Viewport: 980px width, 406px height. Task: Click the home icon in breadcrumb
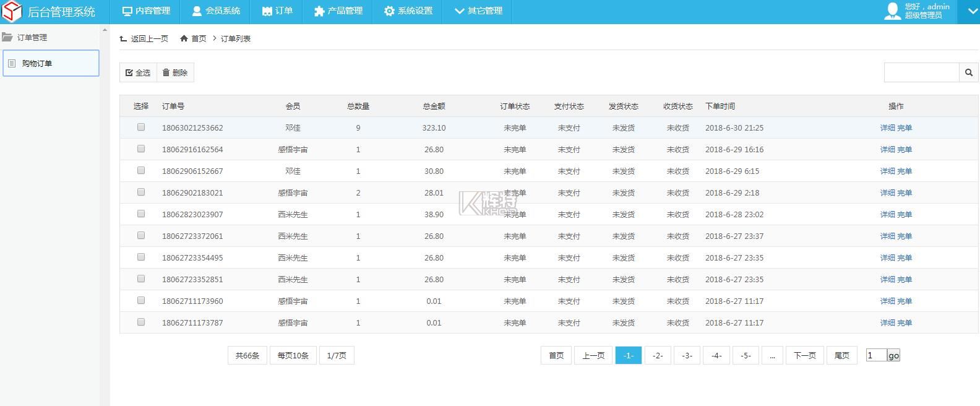coord(184,38)
